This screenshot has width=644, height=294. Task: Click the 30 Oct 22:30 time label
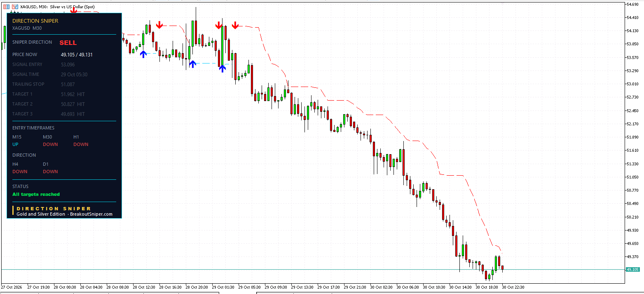513,287
